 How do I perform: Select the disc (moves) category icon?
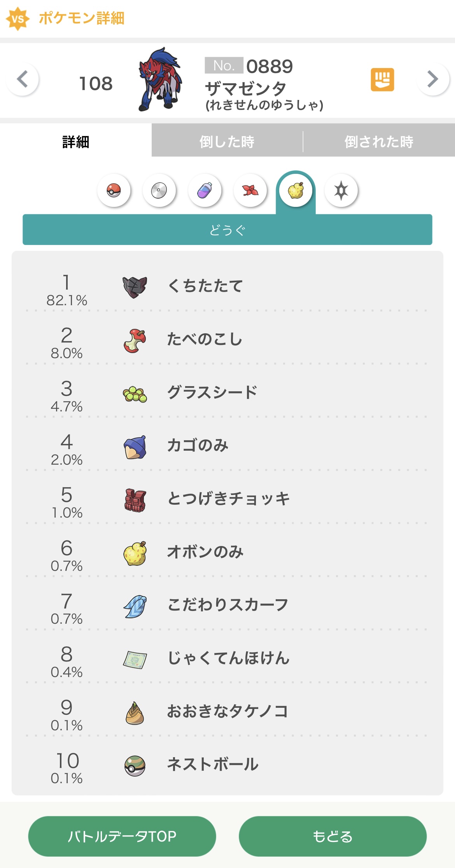pyautogui.click(x=159, y=191)
